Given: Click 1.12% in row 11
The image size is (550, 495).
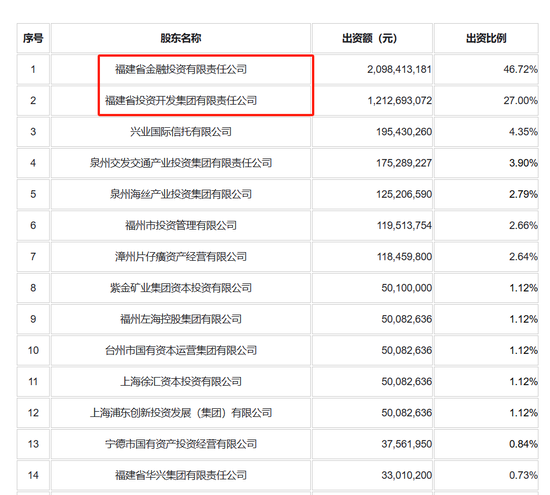Looking at the screenshot, I should point(523,381).
